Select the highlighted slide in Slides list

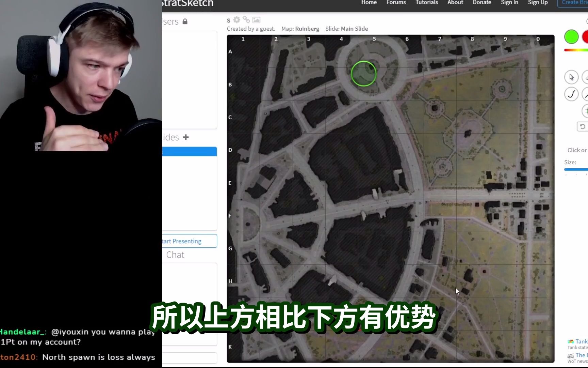tap(190, 152)
